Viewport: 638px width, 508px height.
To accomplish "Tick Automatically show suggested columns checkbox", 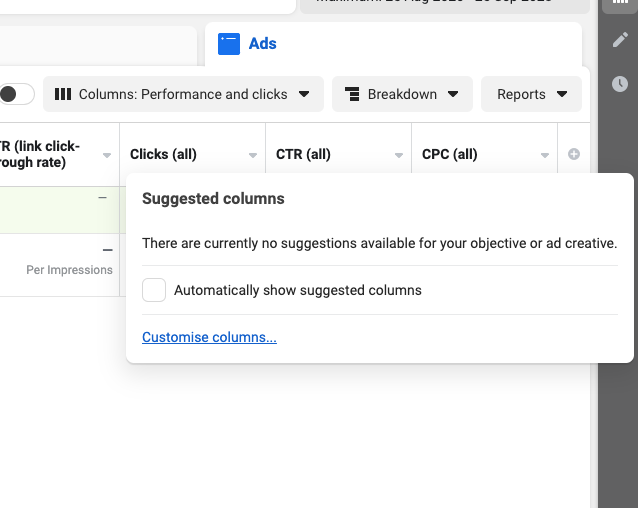I will pyautogui.click(x=154, y=290).
